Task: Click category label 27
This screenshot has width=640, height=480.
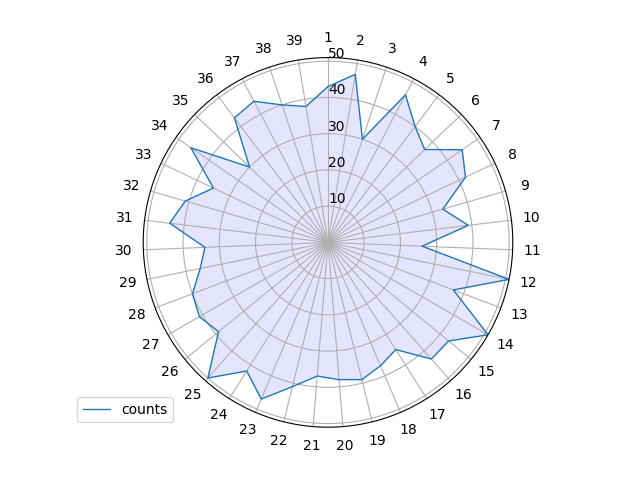Action: point(150,344)
